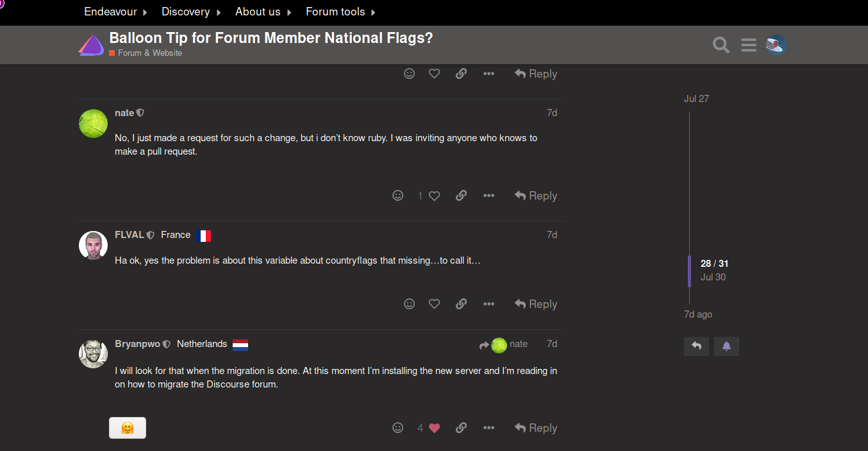Toggle your heart reaction on Bryanpwo's post
This screenshot has height=451, width=868.
pyautogui.click(x=434, y=427)
